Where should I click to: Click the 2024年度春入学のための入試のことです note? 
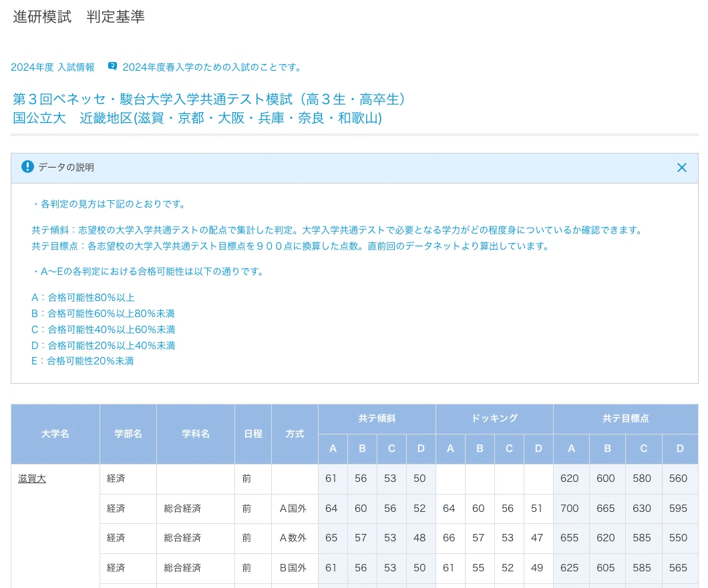[212, 67]
